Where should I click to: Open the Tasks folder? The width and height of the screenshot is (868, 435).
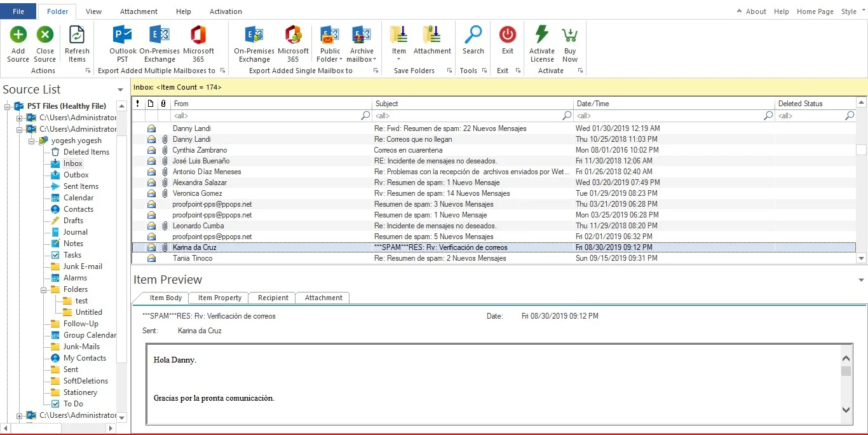tap(72, 255)
